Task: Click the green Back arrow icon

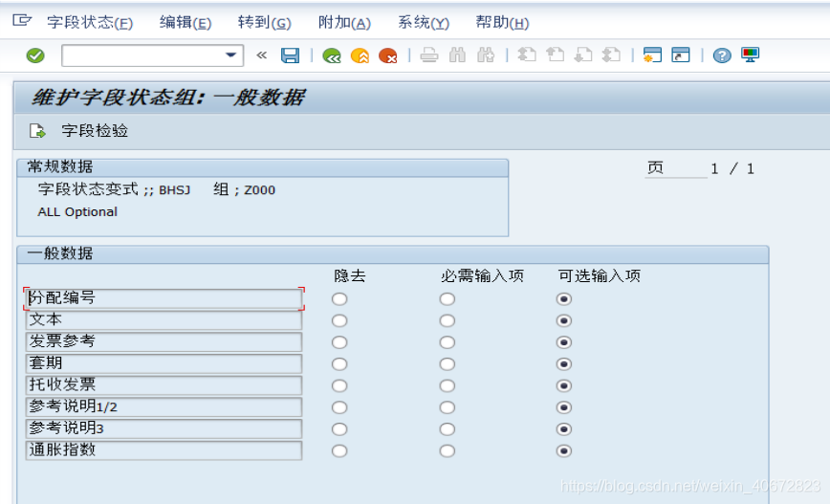Action: click(x=332, y=55)
